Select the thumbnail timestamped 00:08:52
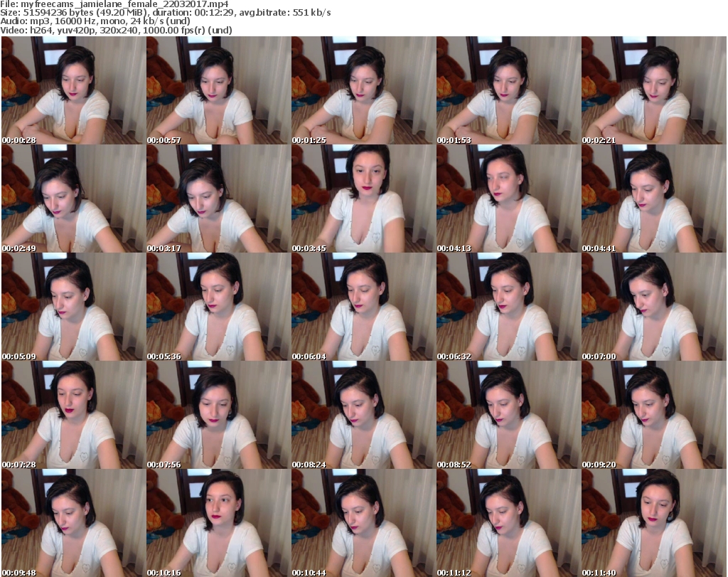Image resolution: width=728 pixels, height=577 pixels. (x=508, y=415)
